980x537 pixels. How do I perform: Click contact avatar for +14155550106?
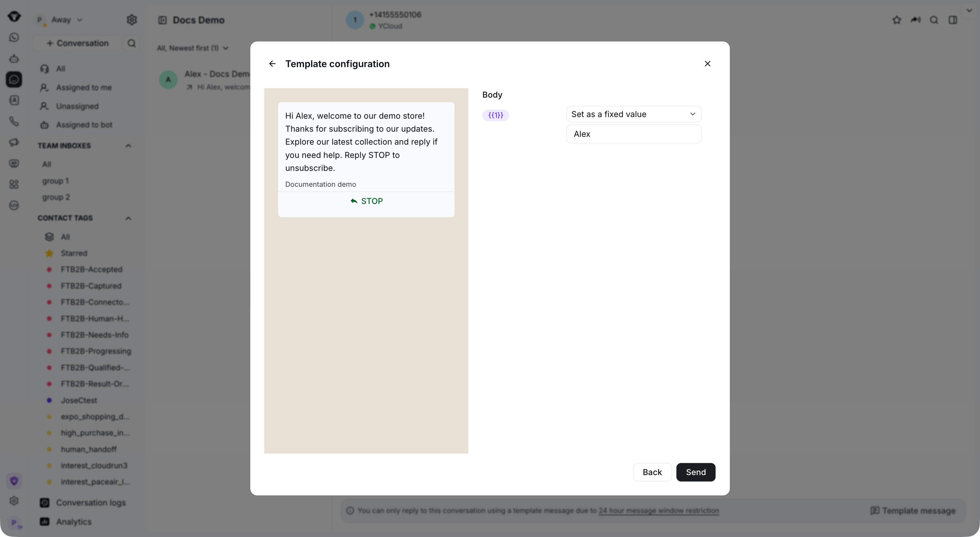click(x=355, y=20)
